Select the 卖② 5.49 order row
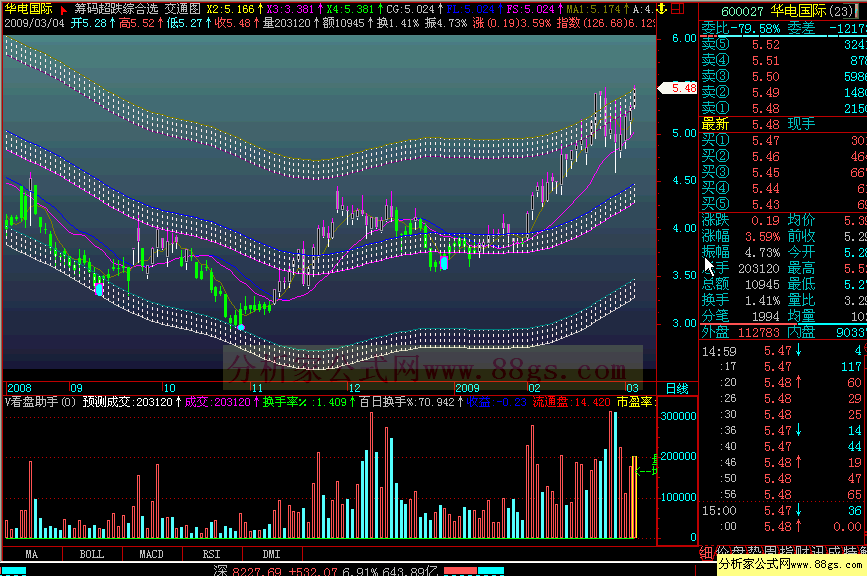 click(783, 93)
